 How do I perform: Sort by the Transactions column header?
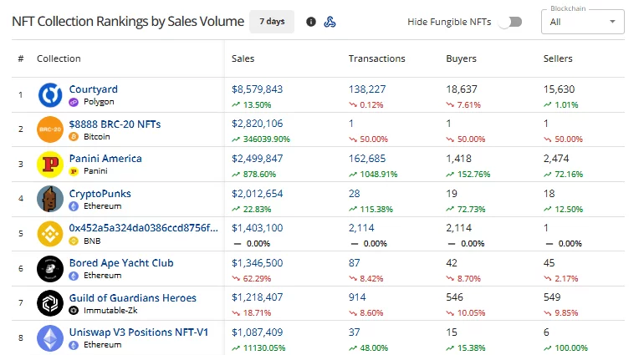click(x=376, y=58)
